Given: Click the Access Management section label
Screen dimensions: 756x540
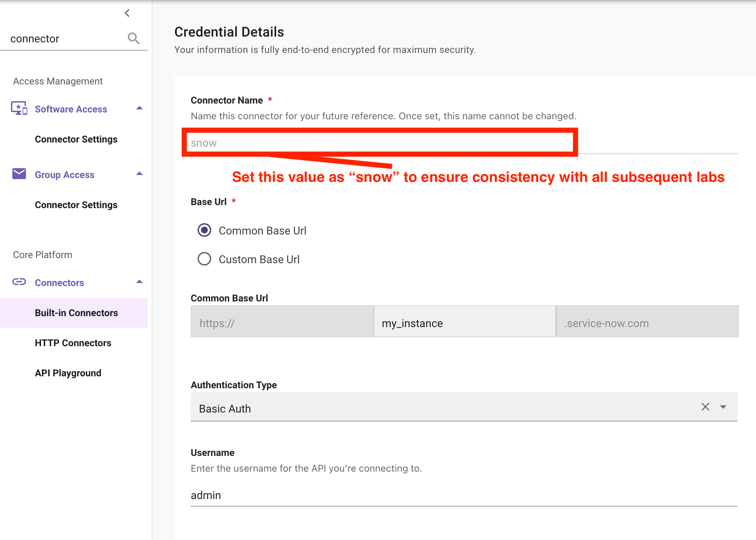Looking at the screenshot, I should (58, 81).
